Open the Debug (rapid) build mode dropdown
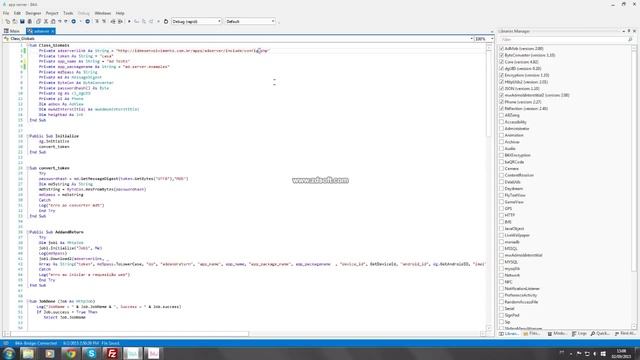 click(196, 21)
